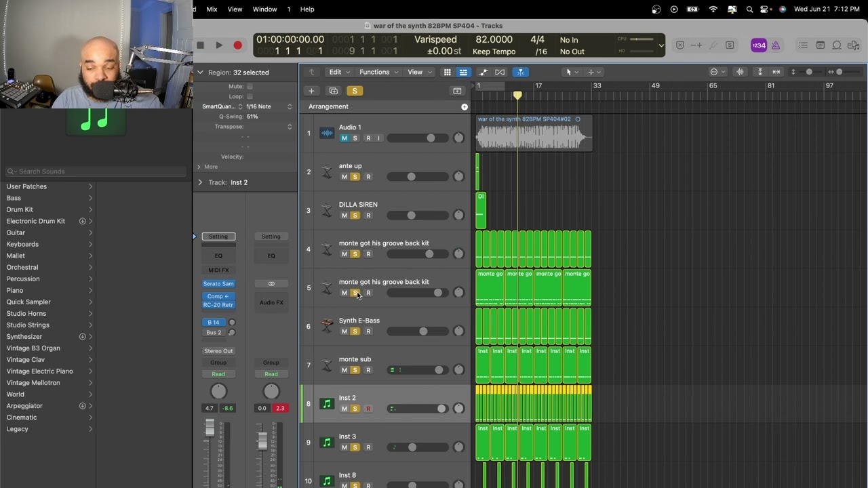Viewport: 868px width, 488px height.
Task: Click the Inst 3 track music note icon
Action: (327, 443)
